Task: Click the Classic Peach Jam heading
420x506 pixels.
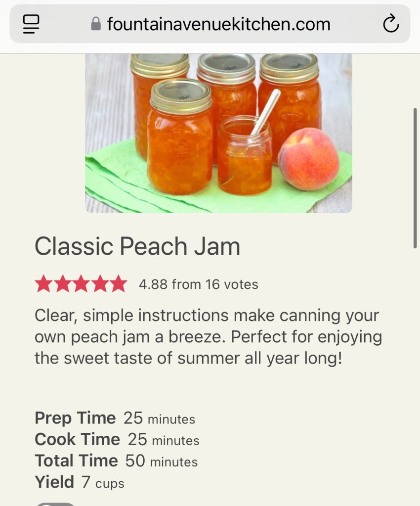Action: tap(137, 246)
